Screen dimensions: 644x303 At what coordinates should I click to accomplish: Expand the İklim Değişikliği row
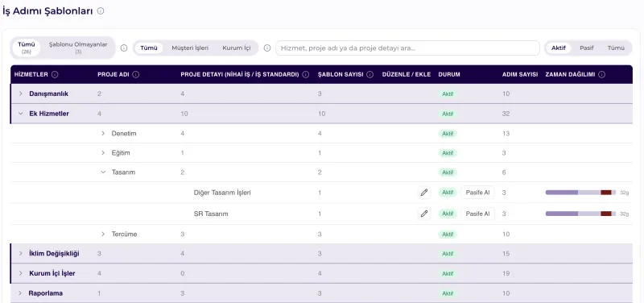tap(21, 253)
